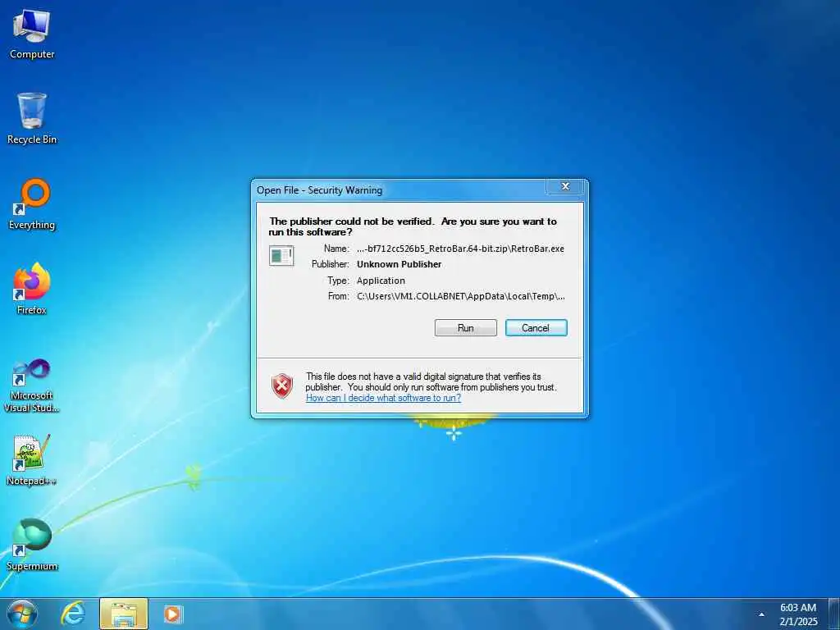The height and width of the screenshot is (630, 840).
Task: Select the Recycle Bin icon
Action: click(32, 118)
